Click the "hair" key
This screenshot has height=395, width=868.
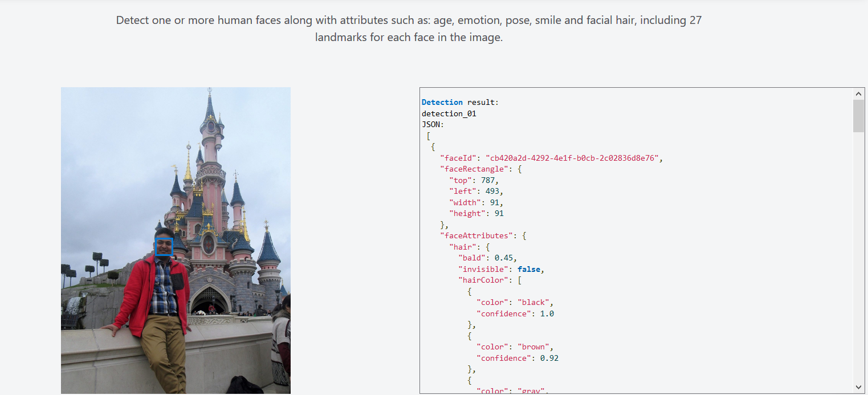click(x=463, y=247)
